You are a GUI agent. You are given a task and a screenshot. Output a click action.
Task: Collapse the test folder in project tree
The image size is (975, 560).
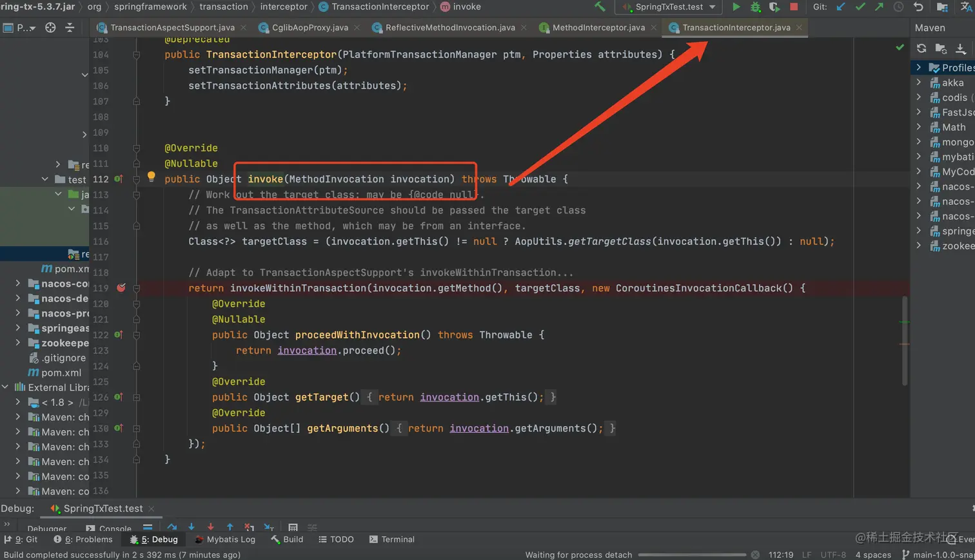coord(44,179)
